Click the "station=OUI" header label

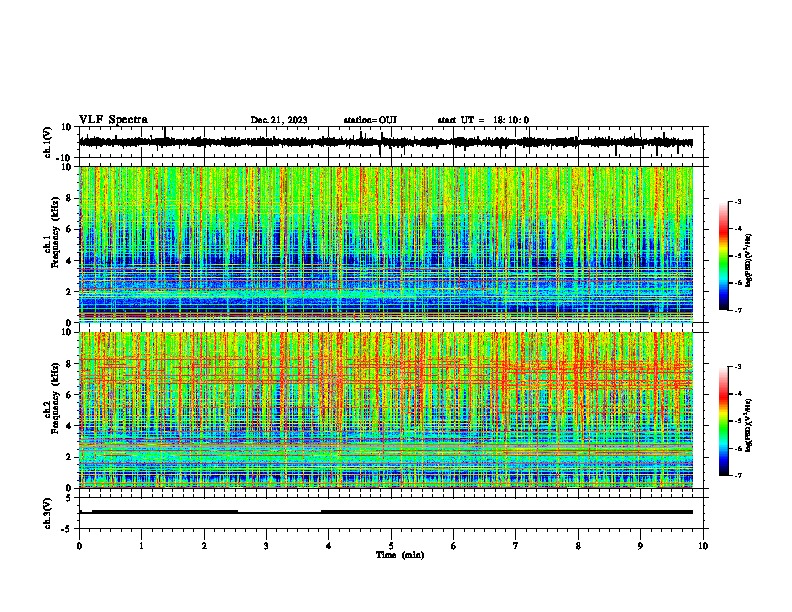click(370, 120)
